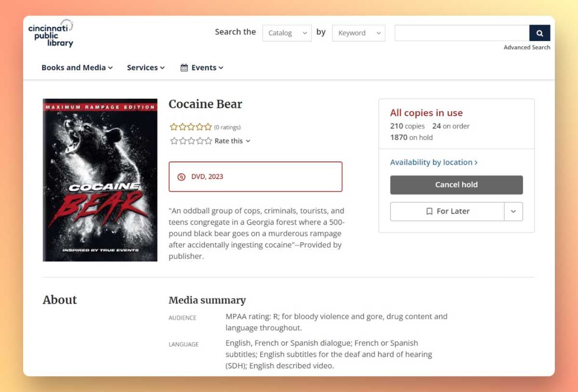The height and width of the screenshot is (392, 578).
Task: Click the arrow icon on Availability by location
Action: (x=476, y=162)
